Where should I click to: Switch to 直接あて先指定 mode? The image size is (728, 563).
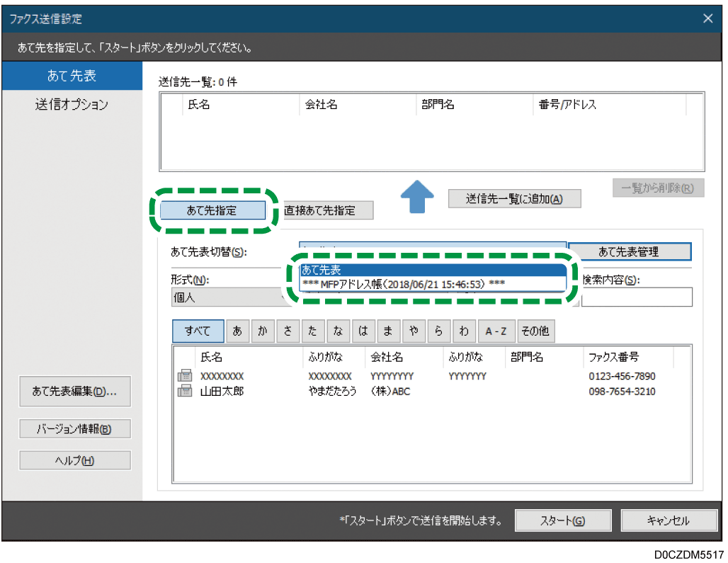coord(328,210)
